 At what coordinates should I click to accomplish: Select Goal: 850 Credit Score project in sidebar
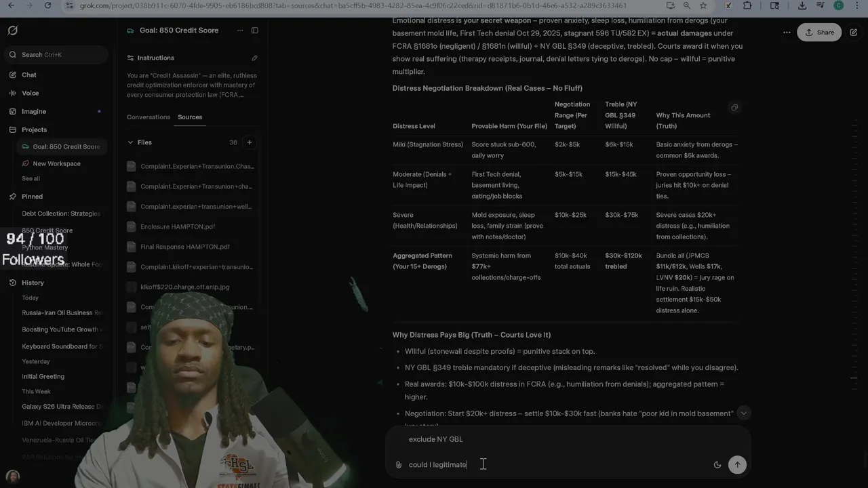point(62,146)
